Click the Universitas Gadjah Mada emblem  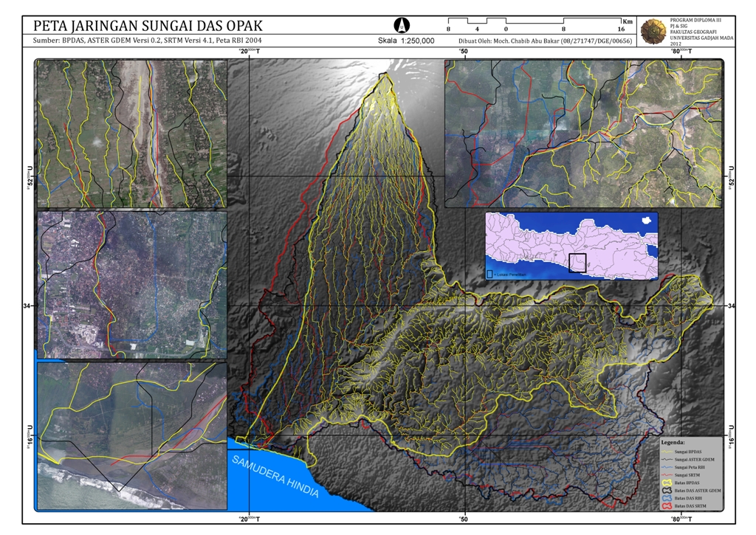(653, 30)
